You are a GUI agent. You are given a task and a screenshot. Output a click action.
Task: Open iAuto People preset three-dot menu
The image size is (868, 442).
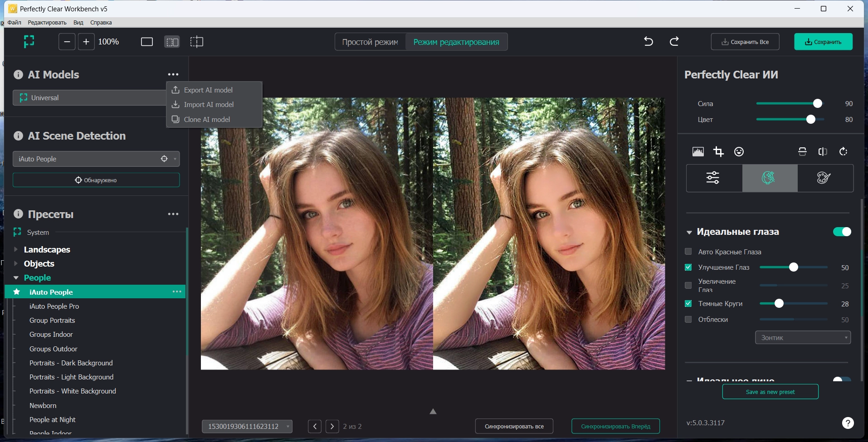click(177, 291)
